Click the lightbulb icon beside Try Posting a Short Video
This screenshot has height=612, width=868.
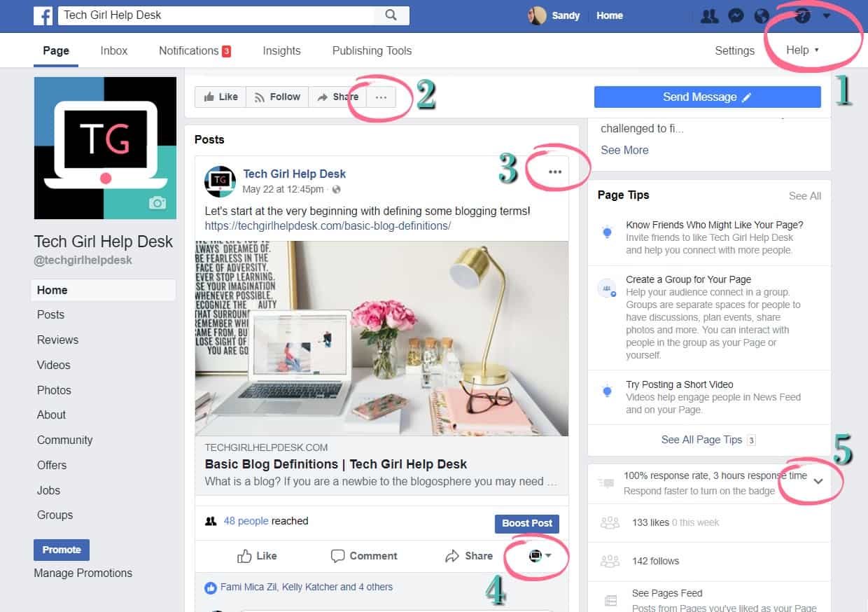607,390
